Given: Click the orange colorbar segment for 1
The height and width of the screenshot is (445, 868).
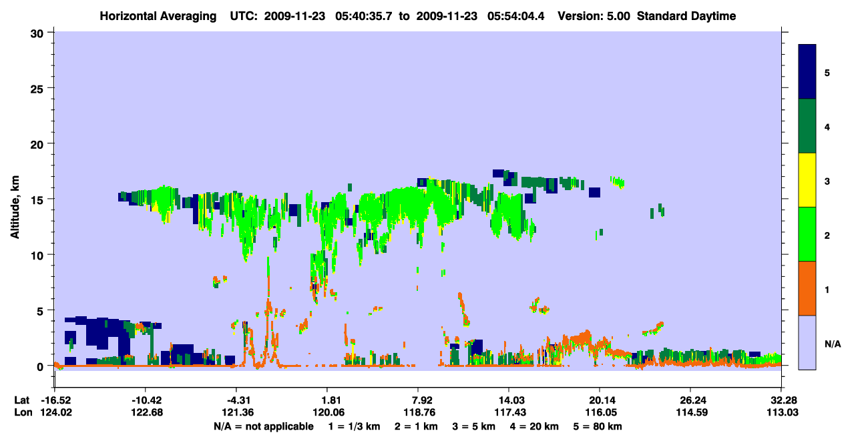Looking at the screenshot, I should coord(807,288).
